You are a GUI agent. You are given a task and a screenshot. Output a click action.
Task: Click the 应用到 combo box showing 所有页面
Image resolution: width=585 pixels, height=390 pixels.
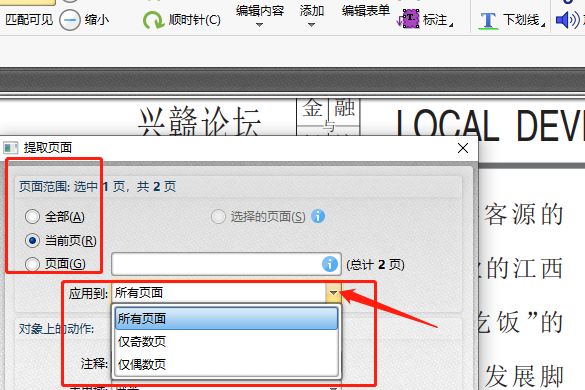click(226, 293)
